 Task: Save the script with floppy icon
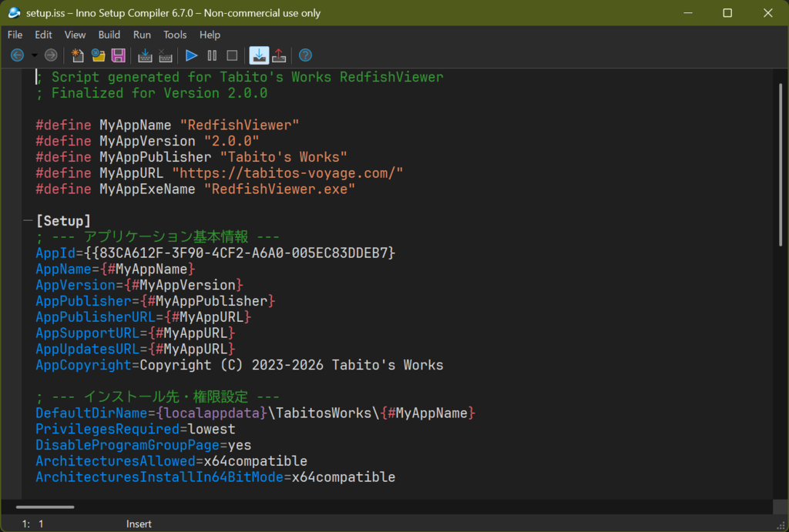[118, 55]
